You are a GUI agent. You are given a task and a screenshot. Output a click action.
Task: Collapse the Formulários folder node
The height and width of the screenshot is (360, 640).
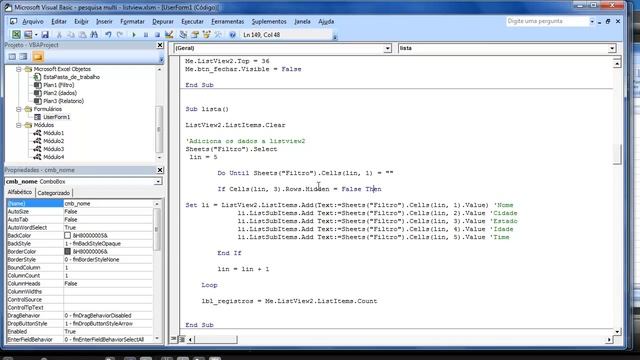click(x=19, y=109)
